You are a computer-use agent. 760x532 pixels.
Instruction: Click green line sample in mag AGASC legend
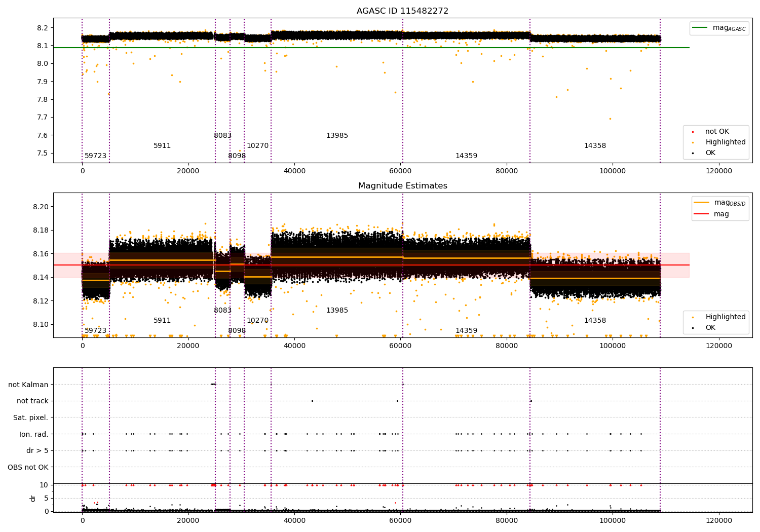pos(700,28)
